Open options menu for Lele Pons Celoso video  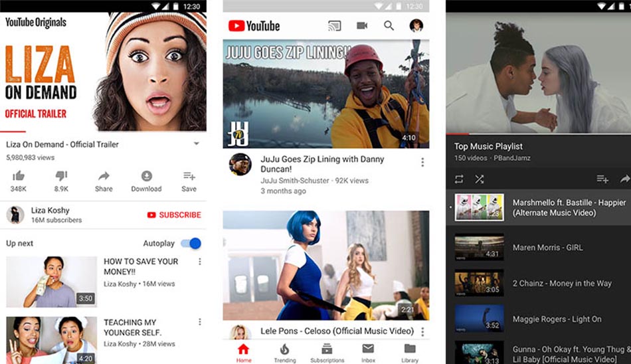[422, 332]
